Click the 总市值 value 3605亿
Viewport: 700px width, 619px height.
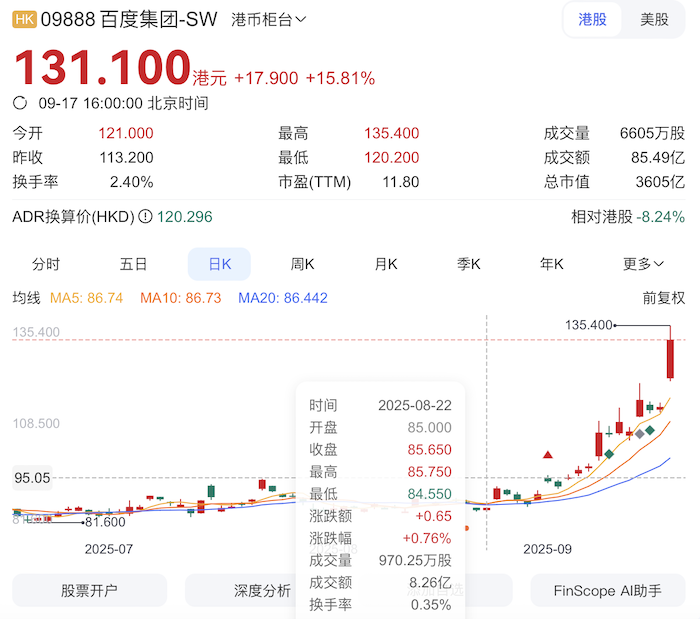[660, 182]
